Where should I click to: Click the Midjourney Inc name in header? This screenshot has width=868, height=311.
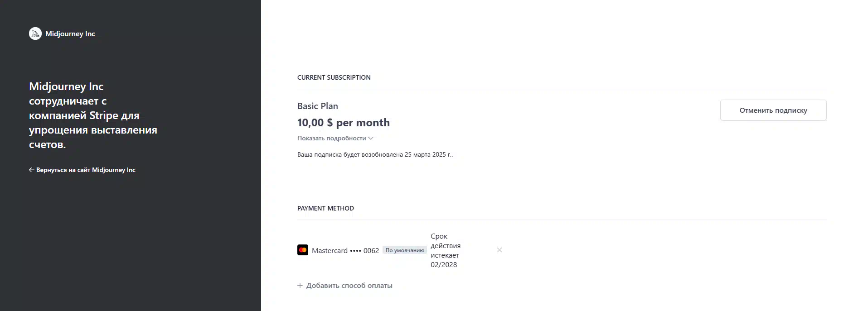pyautogui.click(x=70, y=33)
